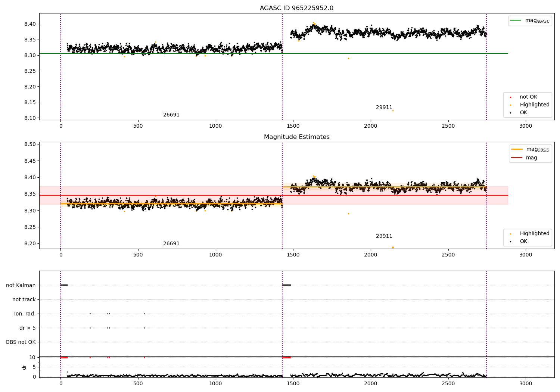Click the 'Magnitude Estimates' panel title
This screenshot has height=392, width=560.
(x=296, y=137)
